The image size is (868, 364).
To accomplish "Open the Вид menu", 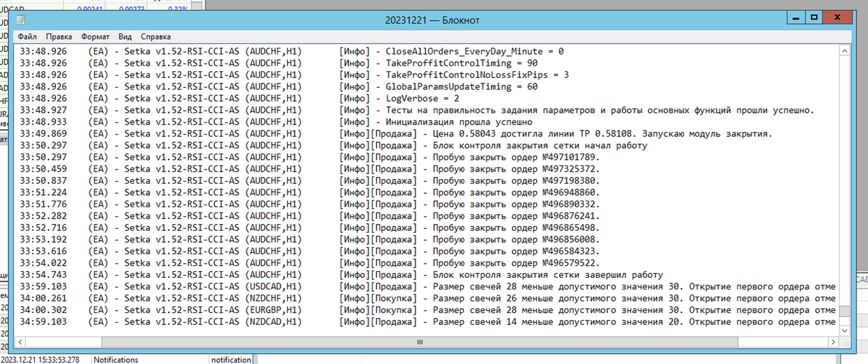I will tap(125, 36).
